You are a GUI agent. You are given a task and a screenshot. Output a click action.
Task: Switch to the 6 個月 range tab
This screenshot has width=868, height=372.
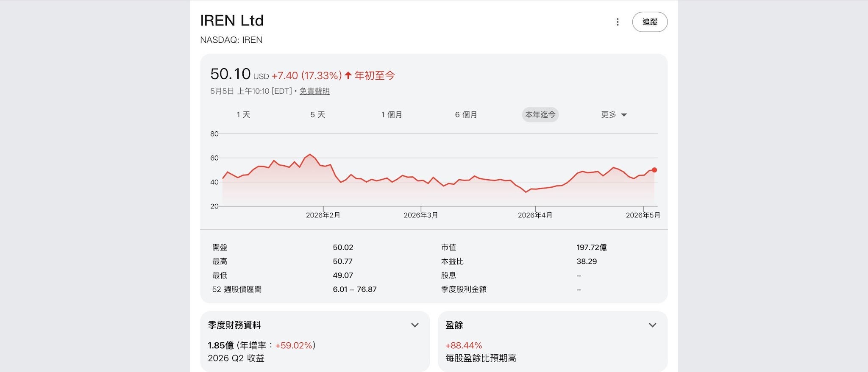click(466, 115)
